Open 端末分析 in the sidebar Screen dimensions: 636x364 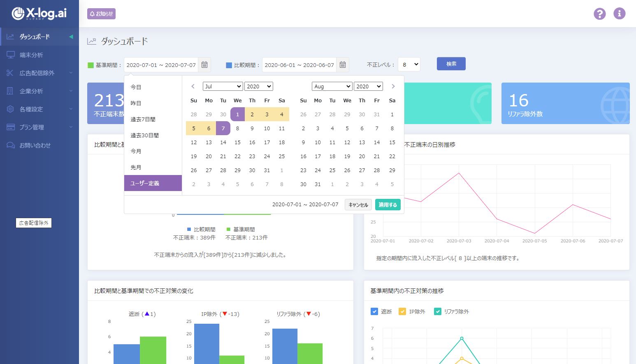coord(39,55)
